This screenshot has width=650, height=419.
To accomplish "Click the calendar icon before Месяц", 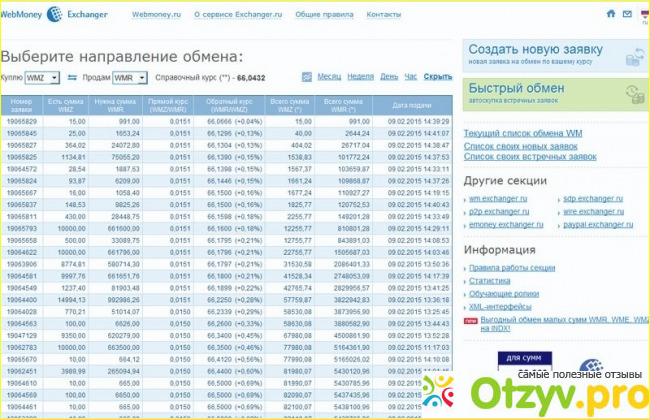I will 308,77.
